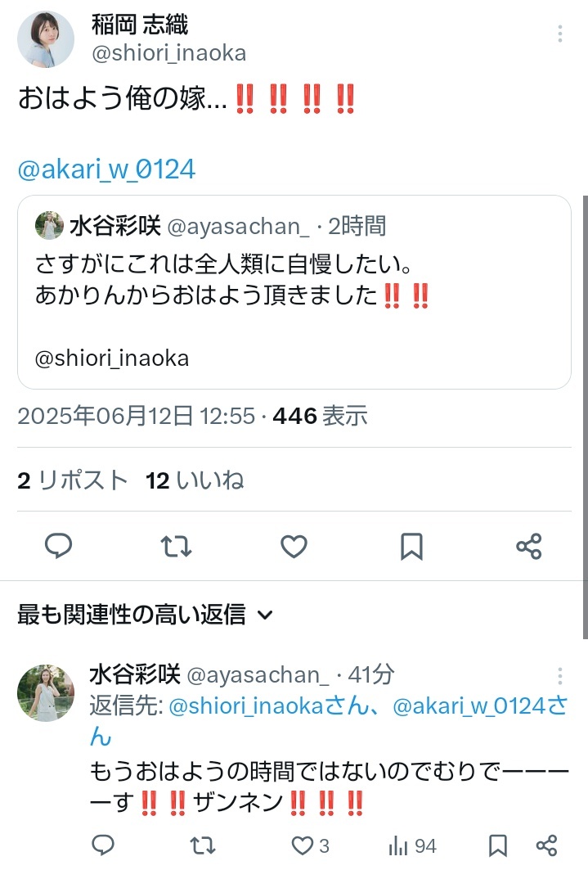Open the reply icon under main post
Image resolution: width=588 pixels, height=870 pixels.
click(x=58, y=545)
